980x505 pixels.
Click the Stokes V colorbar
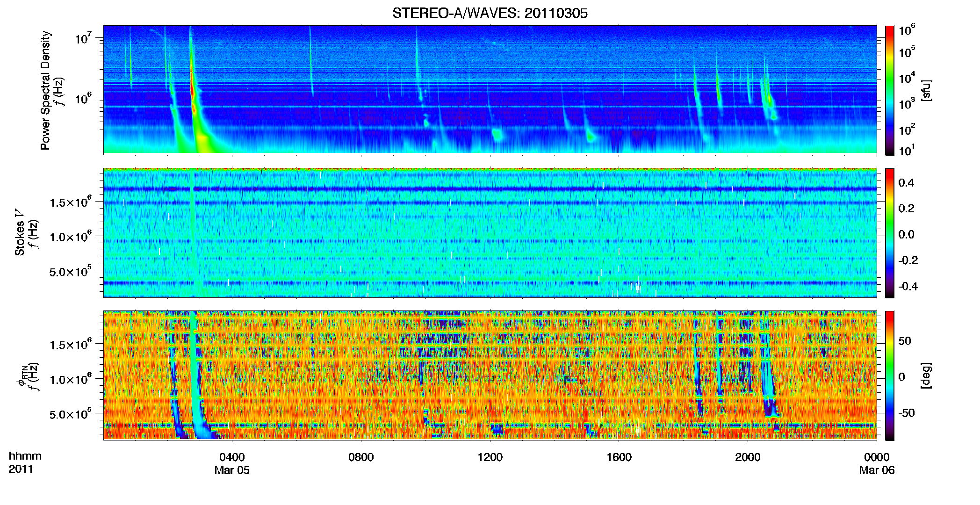(890, 233)
